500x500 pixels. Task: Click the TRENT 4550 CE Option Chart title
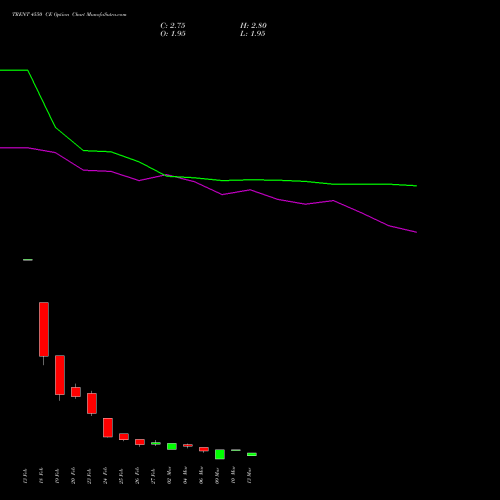click(x=69, y=14)
